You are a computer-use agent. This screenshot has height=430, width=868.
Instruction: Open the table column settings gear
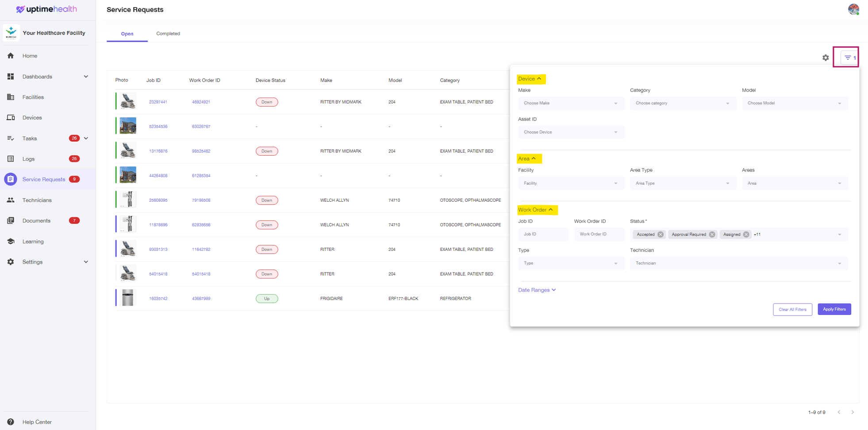(x=826, y=58)
